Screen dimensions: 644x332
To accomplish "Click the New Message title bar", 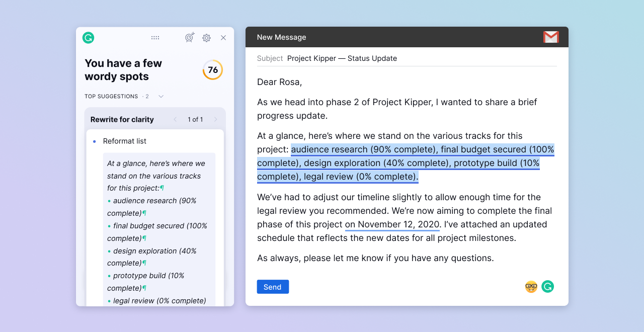I will tap(407, 37).
